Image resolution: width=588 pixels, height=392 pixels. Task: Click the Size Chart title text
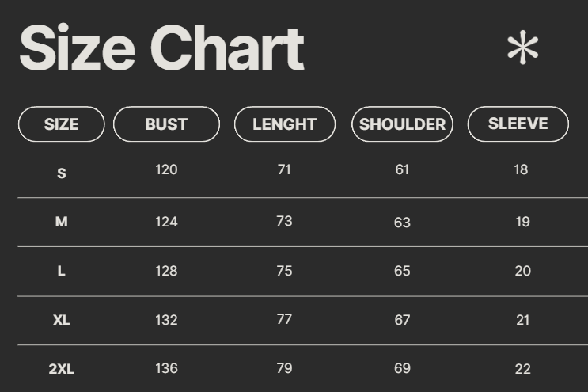[161, 49]
